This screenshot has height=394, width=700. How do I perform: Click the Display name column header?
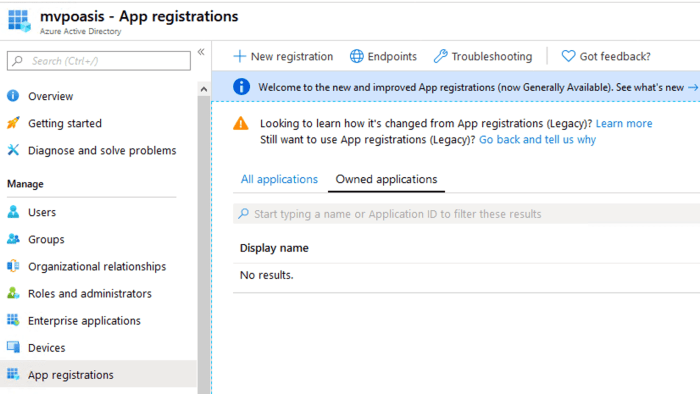click(274, 248)
